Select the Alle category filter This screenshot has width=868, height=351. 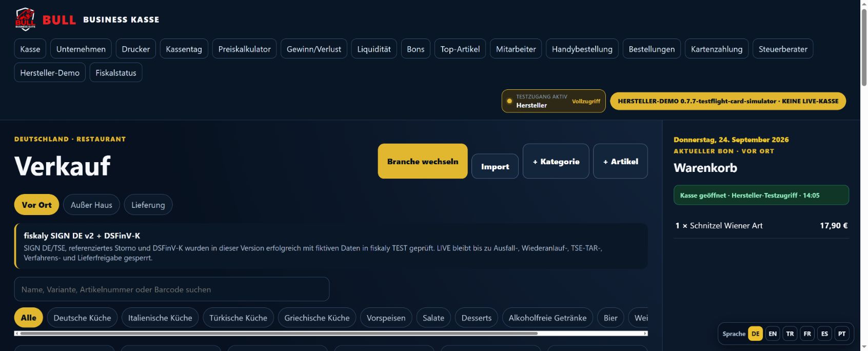tap(29, 318)
